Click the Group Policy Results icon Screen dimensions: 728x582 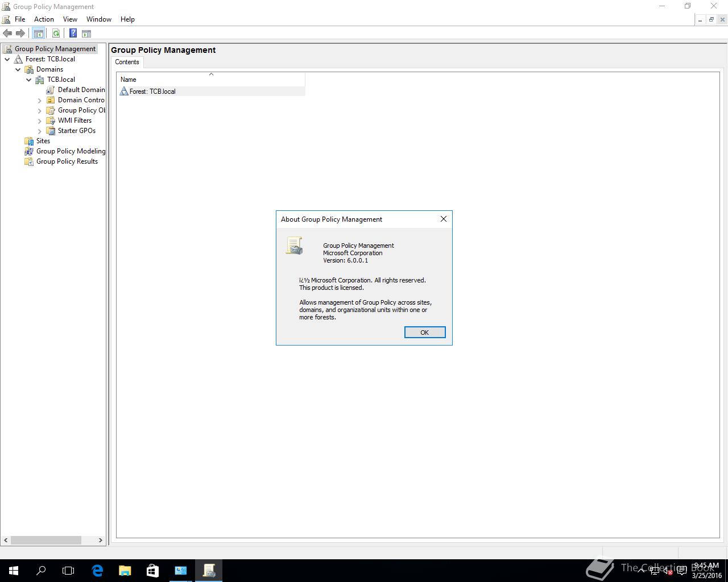point(29,161)
